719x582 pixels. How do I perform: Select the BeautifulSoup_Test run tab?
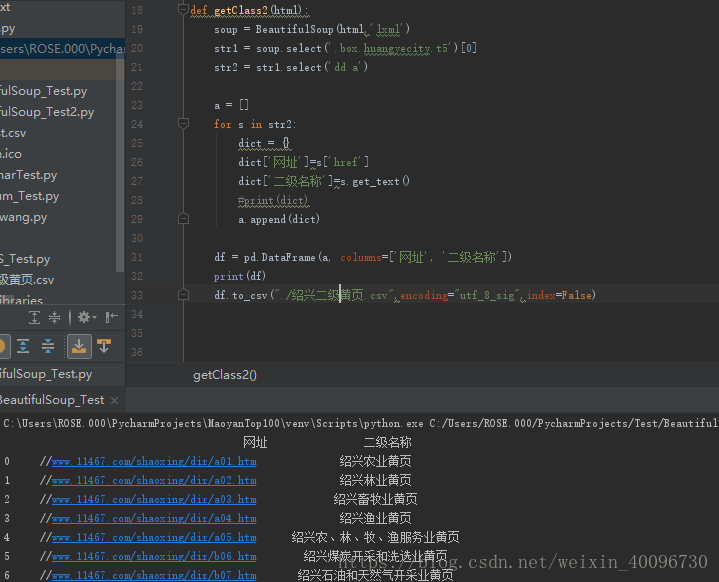click(52, 400)
